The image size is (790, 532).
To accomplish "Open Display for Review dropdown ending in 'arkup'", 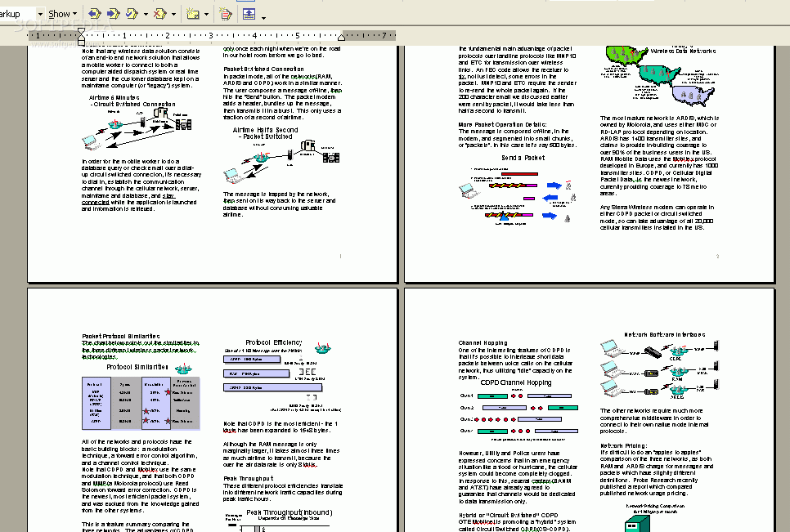I will [40, 14].
